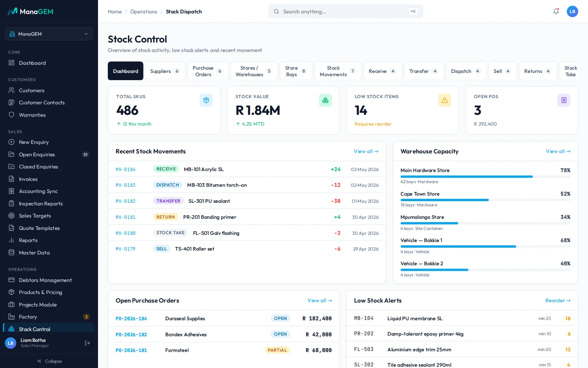588x368 pixels.
Task: Open movement MV-0184
Action: point(247,169)
